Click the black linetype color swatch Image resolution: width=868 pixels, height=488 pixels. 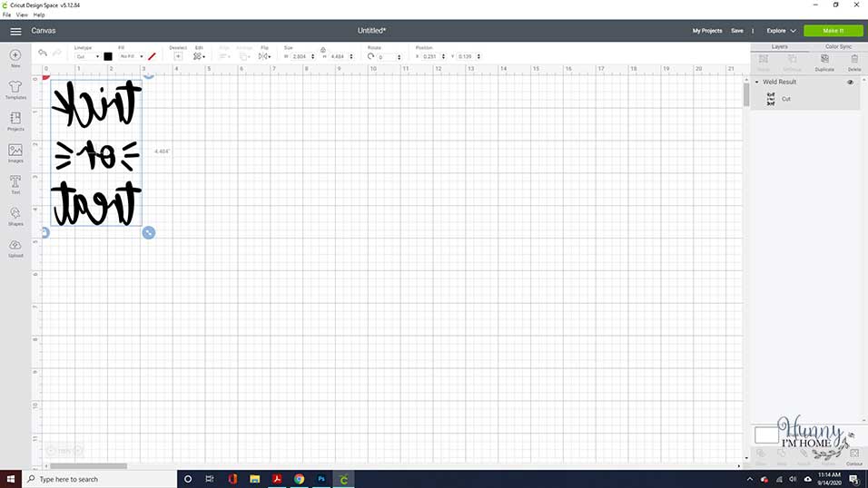[x=108, y=56]
